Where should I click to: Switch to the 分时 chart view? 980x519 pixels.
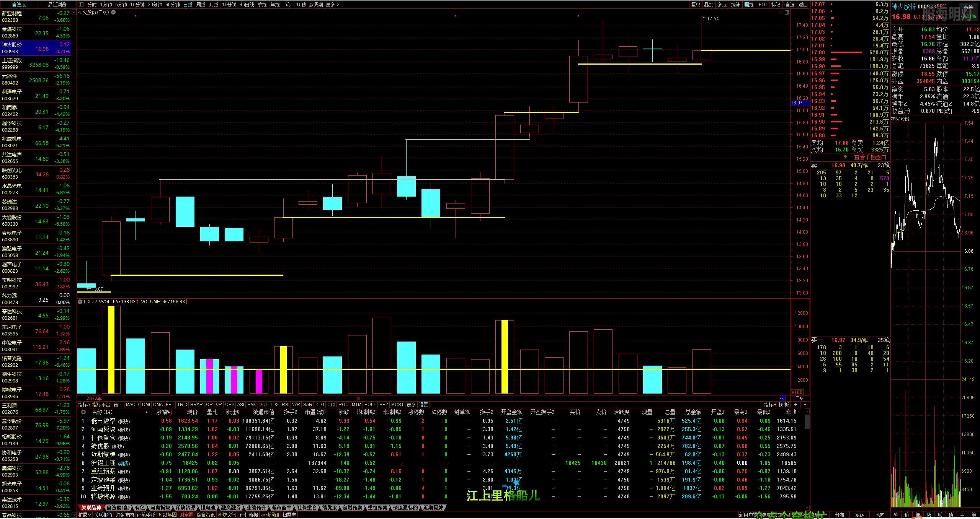coord(92,5)
